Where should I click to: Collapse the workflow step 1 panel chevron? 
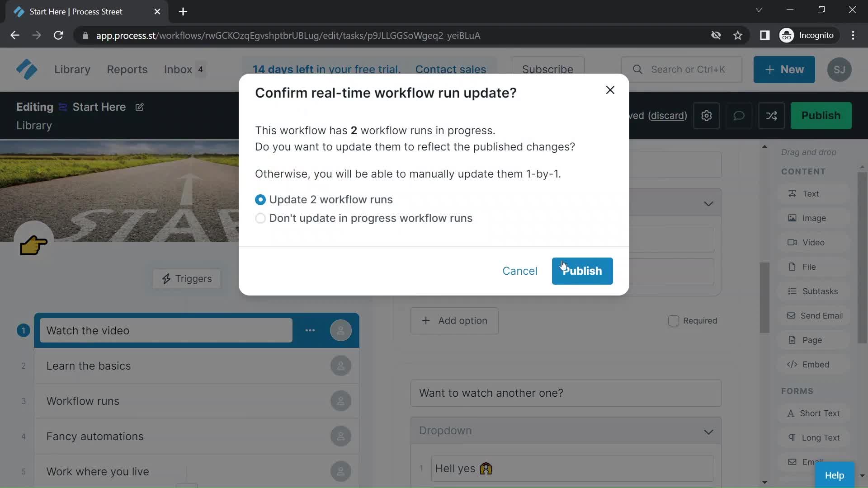click(709, 204)
